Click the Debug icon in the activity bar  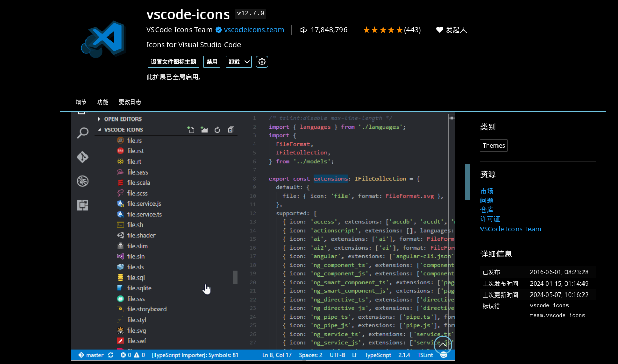tap(82, 181)
